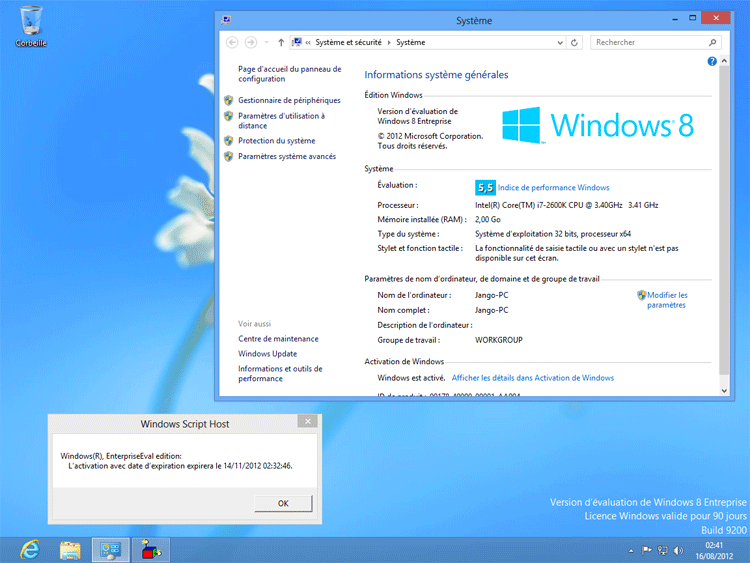Select the Control Panel taskbar button

click(110, 550)
